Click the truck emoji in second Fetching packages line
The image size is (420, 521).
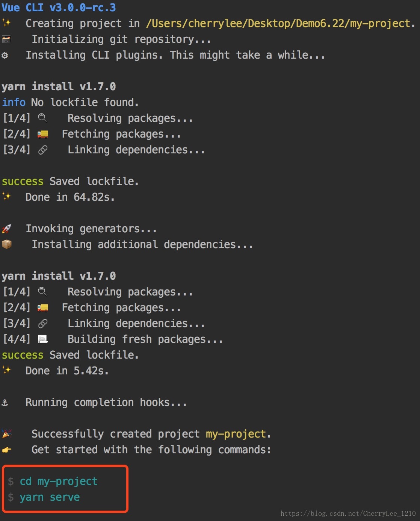43,308
